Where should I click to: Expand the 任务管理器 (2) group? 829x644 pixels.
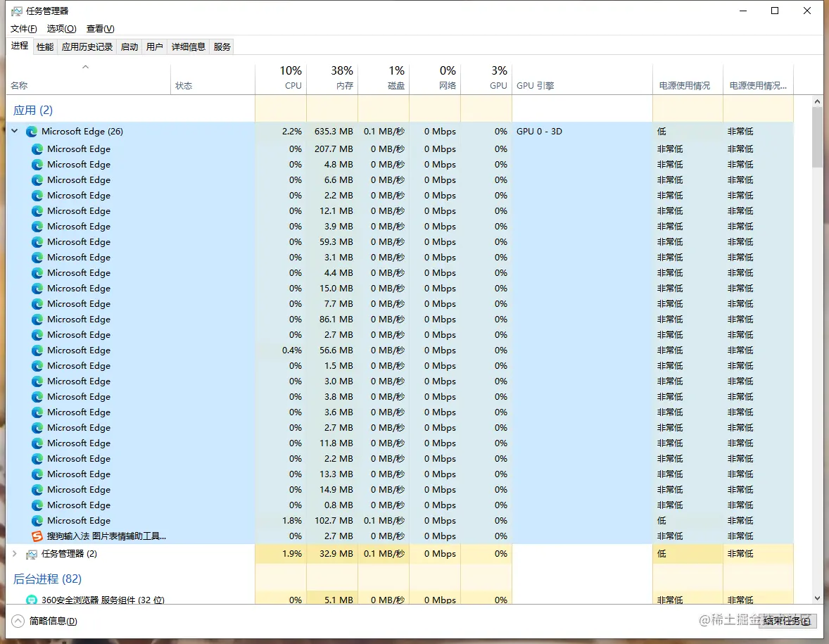(15, 554)
